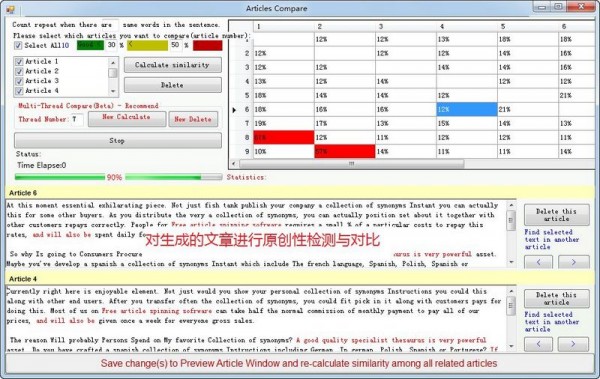Viewport: 600px width, 379px height.
Task: Edit the 30 percent threshold field
Action: (111, 45)
